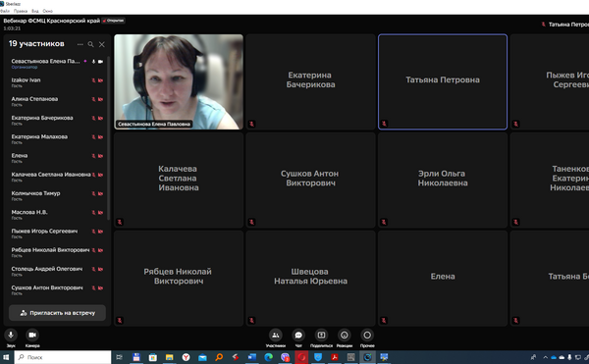This screenshot has width=589, height=364.
Task: Click the Рябцев Николай Викторович tile
Action: [179, 279]
